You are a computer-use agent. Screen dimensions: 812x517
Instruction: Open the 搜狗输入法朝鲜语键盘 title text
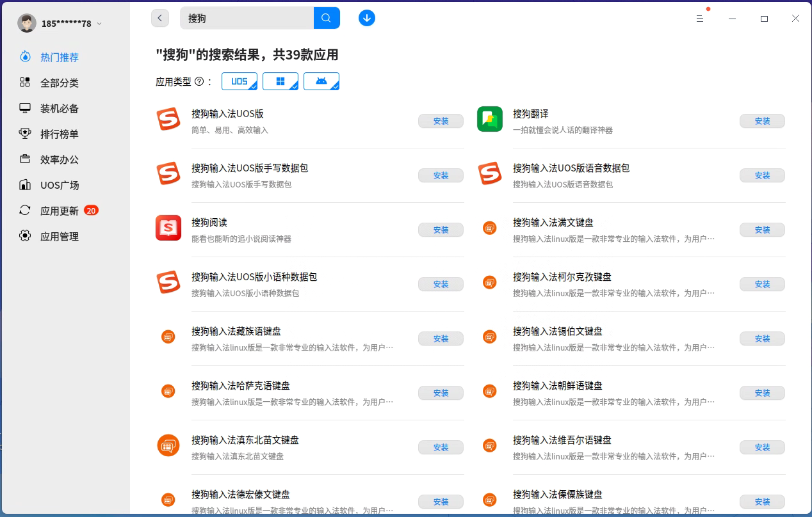coord(558,386)
